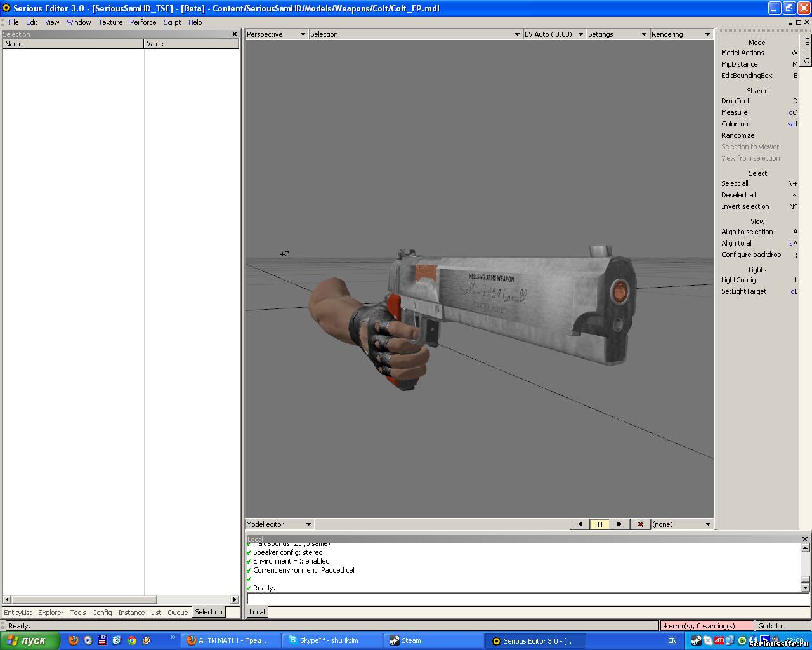Image resolution: width=812 pixels, height=650 pixels.
Task: Click the errors and warnings status indicator
Action: tap(707, 626)
